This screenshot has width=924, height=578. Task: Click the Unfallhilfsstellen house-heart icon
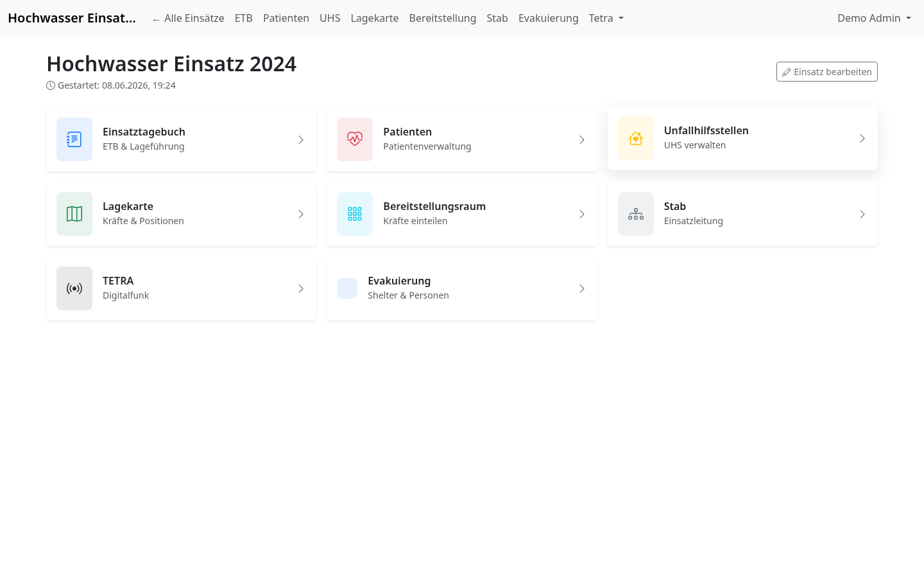coord(636,138)
